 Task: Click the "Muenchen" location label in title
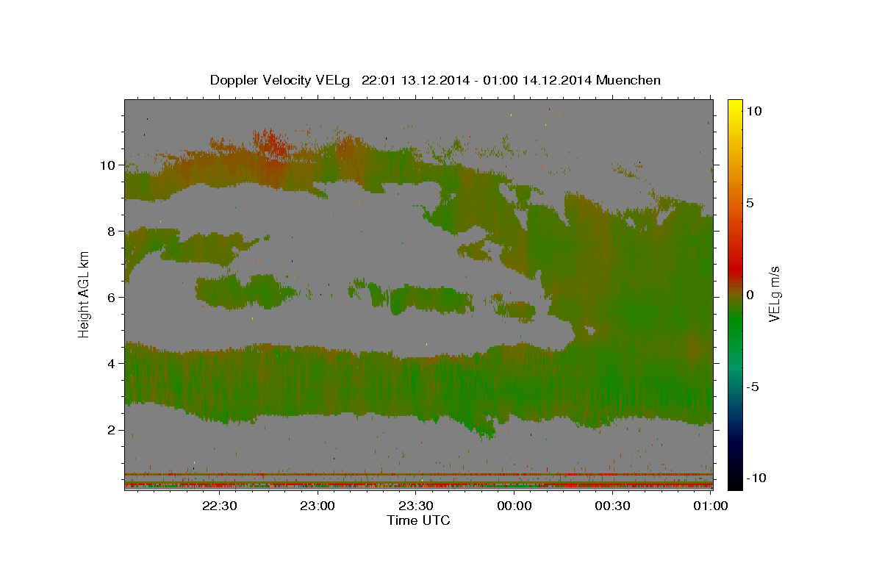click(628, 80)
